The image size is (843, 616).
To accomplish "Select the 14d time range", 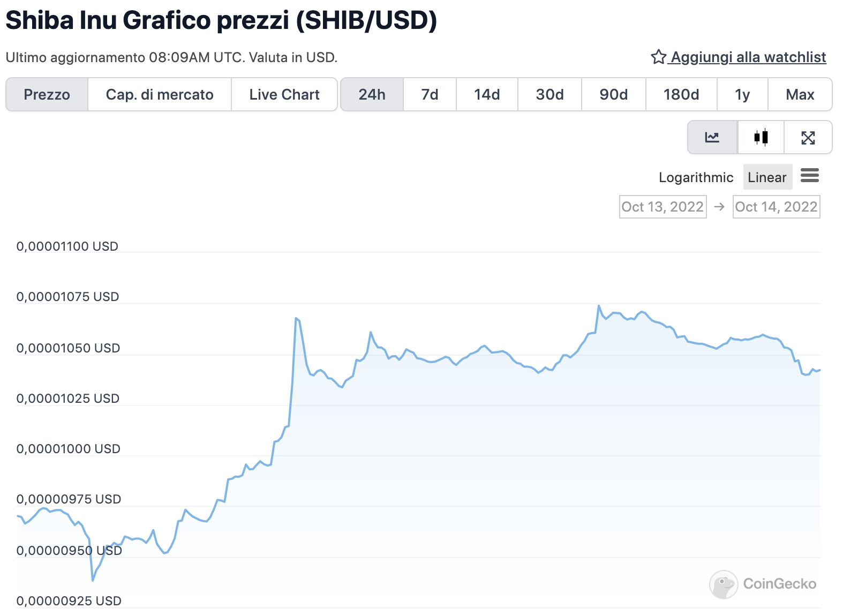I will [x=487, y=95].
